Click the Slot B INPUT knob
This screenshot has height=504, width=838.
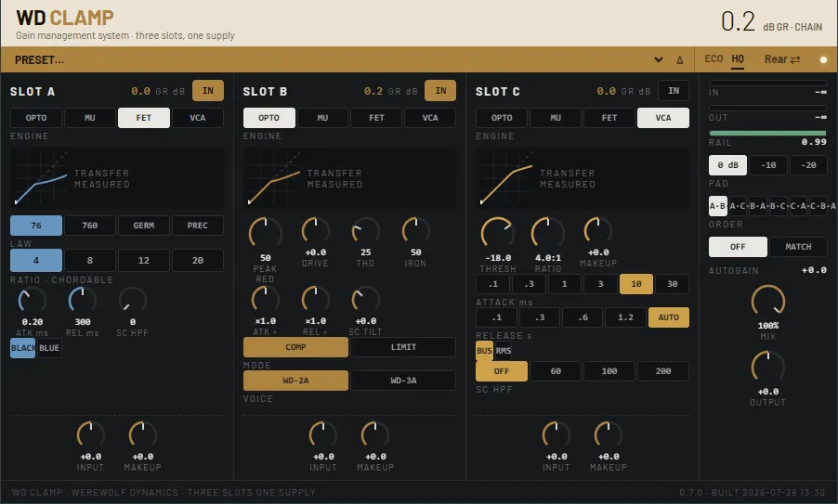(x=323, y=435)
